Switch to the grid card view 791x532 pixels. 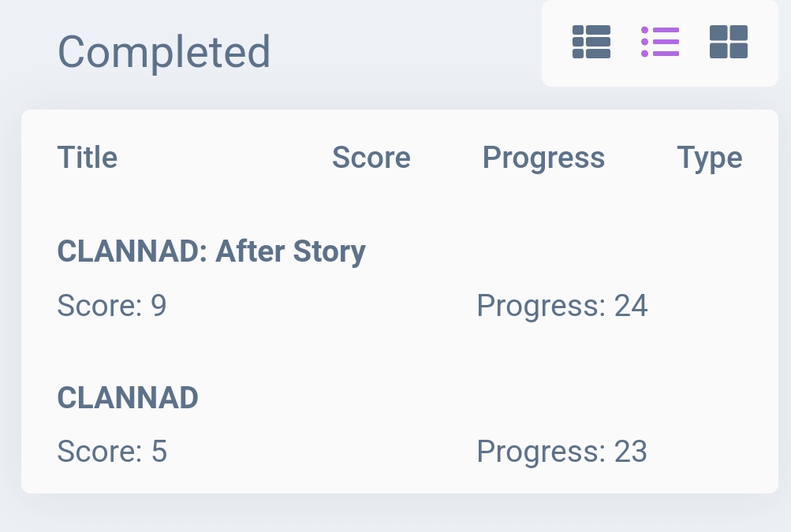tap(729, 42)
